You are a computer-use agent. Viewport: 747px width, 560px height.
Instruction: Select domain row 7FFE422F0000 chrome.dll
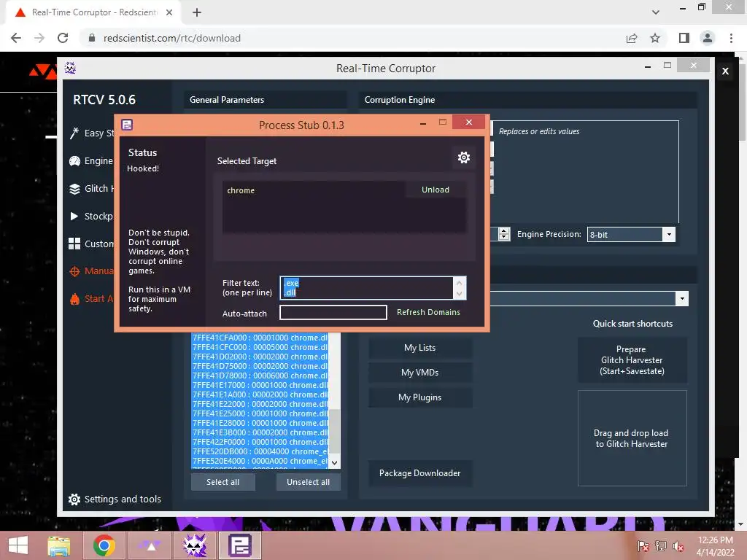pyautogui.click(x=260, y=442)
